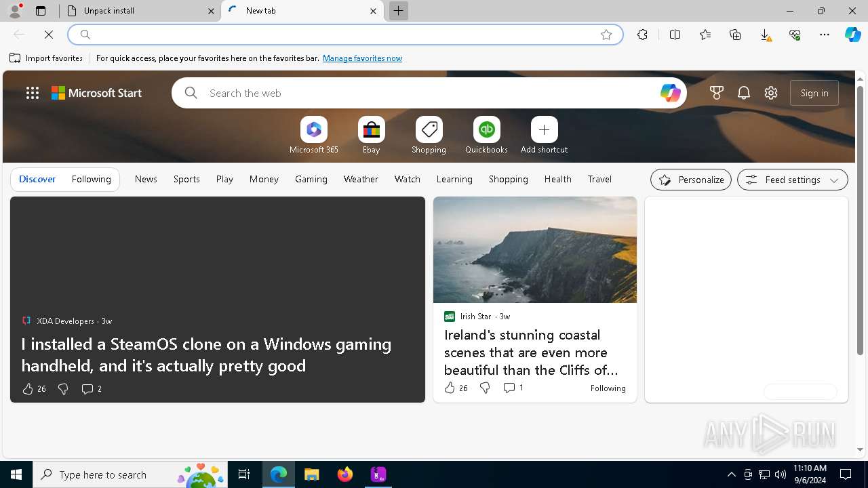Screen dimensions: 868x488
Task: Add this page to favorites star
Action: click(606, 35)
